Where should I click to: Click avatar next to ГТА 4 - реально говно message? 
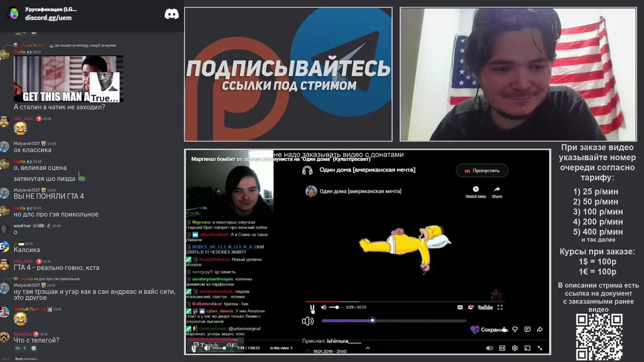click(x=4, y=264)
